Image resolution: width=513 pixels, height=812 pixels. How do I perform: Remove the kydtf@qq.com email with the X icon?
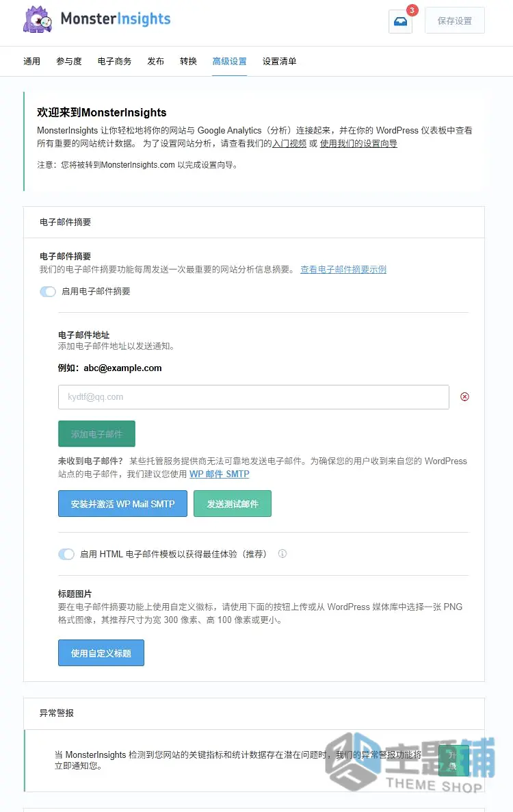(x=465, y=396)
